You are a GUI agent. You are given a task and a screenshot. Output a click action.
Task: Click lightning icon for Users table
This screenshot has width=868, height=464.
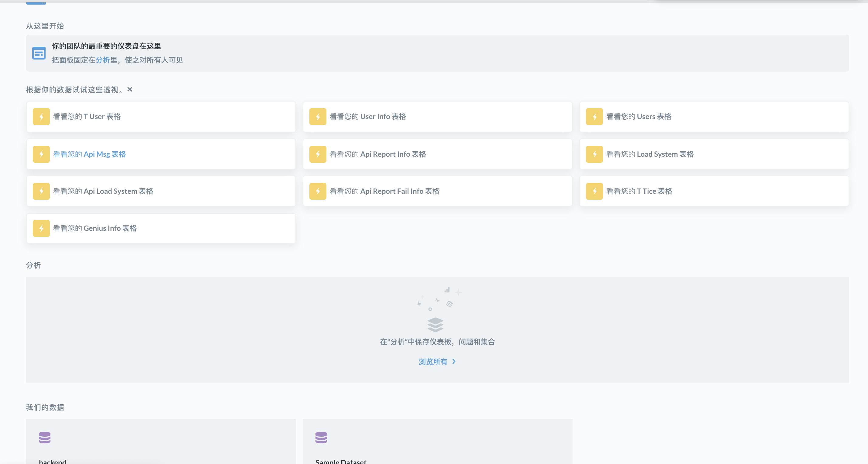[594, 117]
